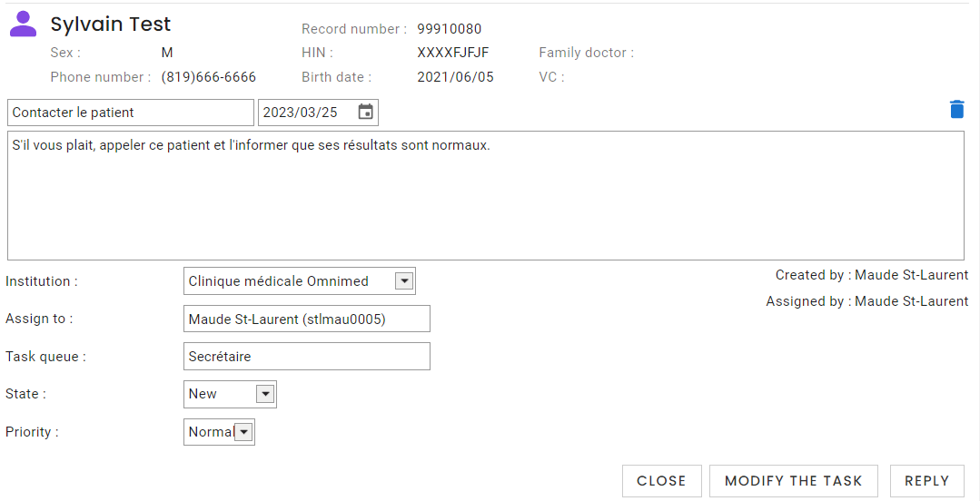
Task: Click the Created by Maude St-Laurent text
Action: point(872,275)
